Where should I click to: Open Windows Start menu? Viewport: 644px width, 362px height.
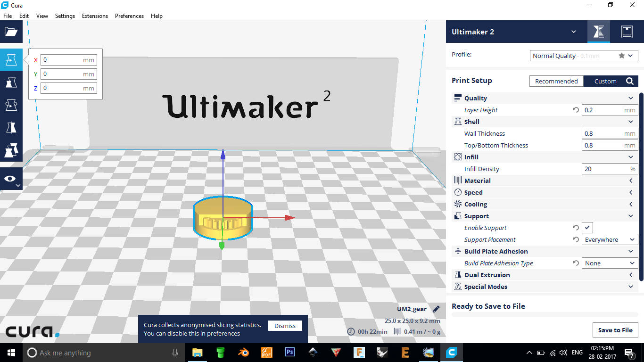click(x=11, y=353)
